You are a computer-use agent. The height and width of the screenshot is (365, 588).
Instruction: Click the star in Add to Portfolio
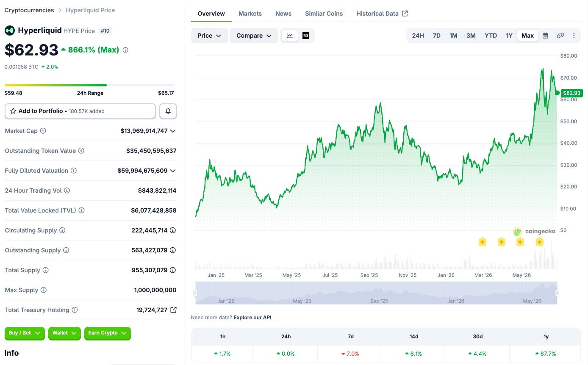pos(13,111)
